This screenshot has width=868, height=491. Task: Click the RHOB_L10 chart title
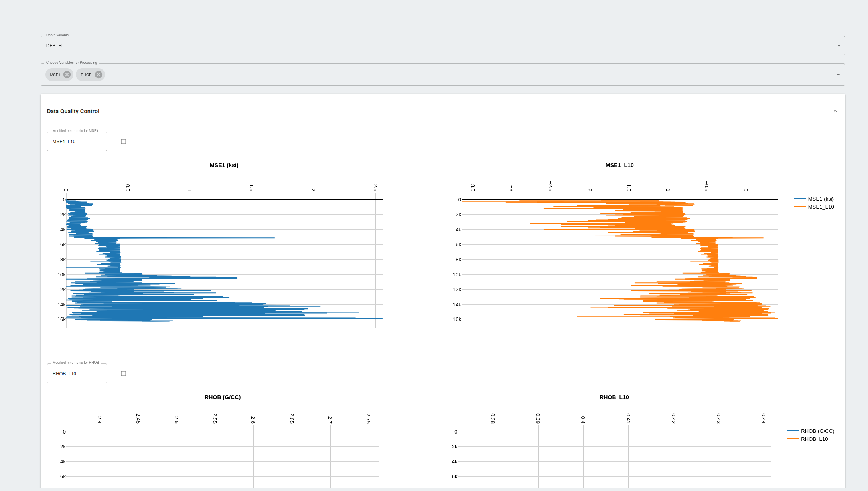pos(614,397)
